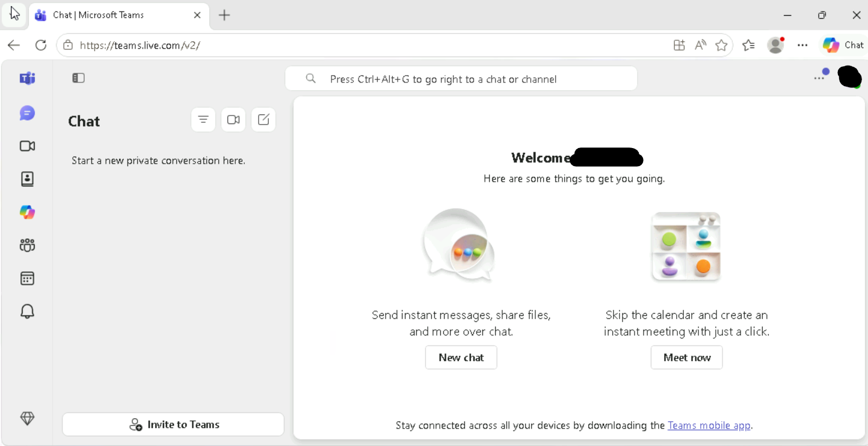This screenshot has width=868, height=446.
Task: Open the People contacts sidebar icon
Action: pyautogui.click(x=27, y=179)
